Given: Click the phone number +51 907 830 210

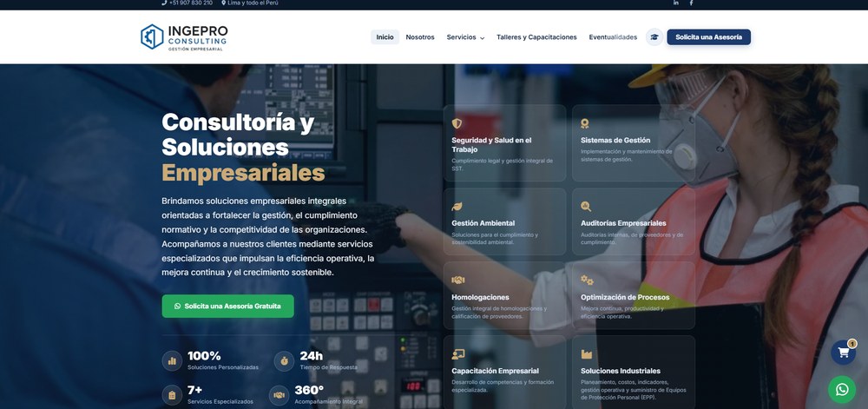Looking at the screenshot, I should point(191,3).
